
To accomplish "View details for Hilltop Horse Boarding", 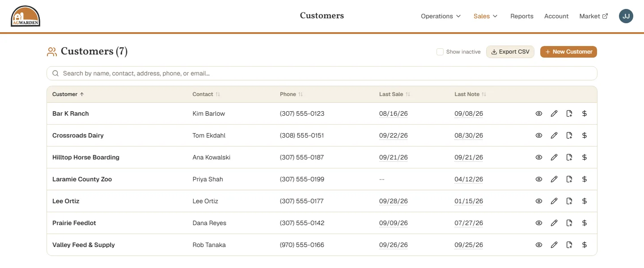I will pos(539,157).
